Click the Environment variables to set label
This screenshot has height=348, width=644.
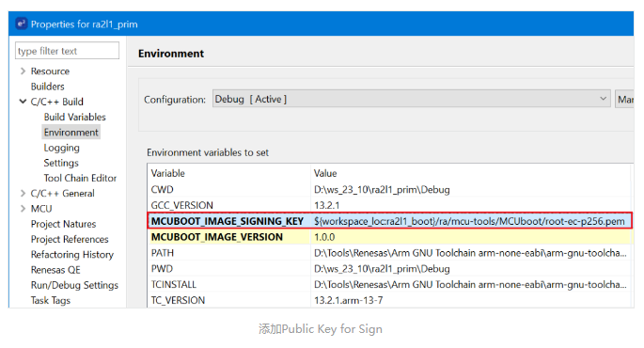208,152
